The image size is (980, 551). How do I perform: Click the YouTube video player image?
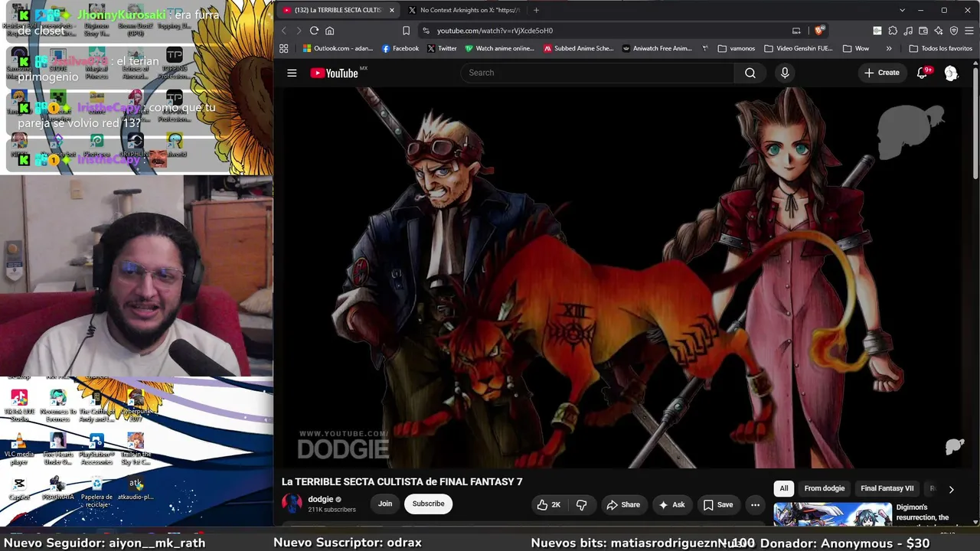point(626,277)
